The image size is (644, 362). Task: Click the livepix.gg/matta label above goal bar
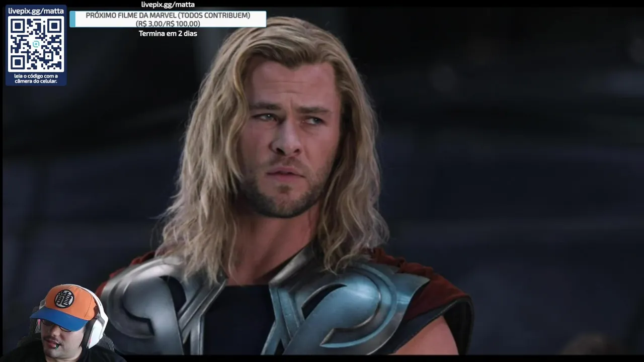168,5
